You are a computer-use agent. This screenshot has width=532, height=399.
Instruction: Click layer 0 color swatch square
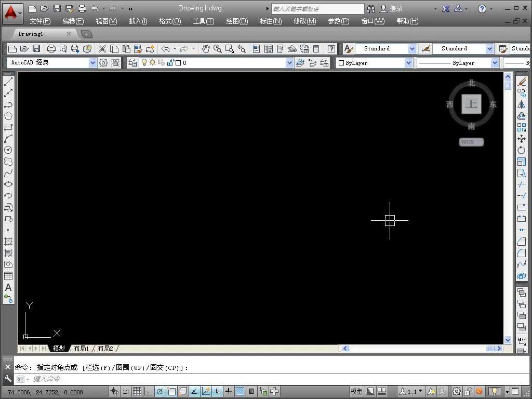178,63
